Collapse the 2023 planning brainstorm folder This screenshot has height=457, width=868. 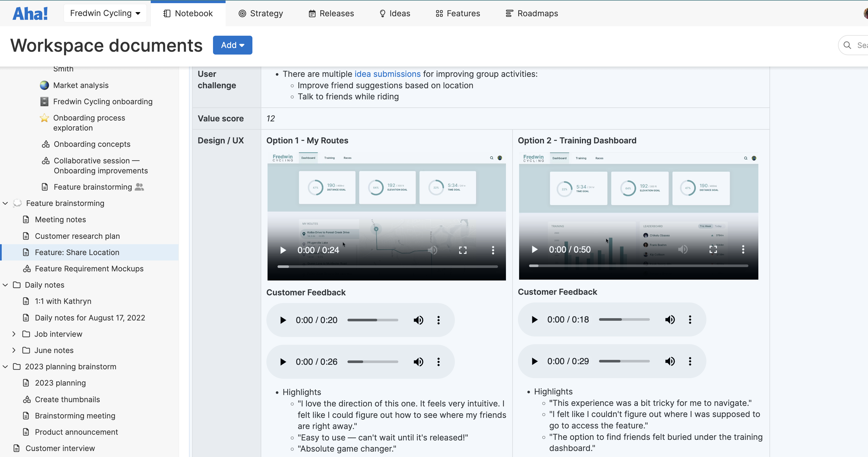[5, 367]
